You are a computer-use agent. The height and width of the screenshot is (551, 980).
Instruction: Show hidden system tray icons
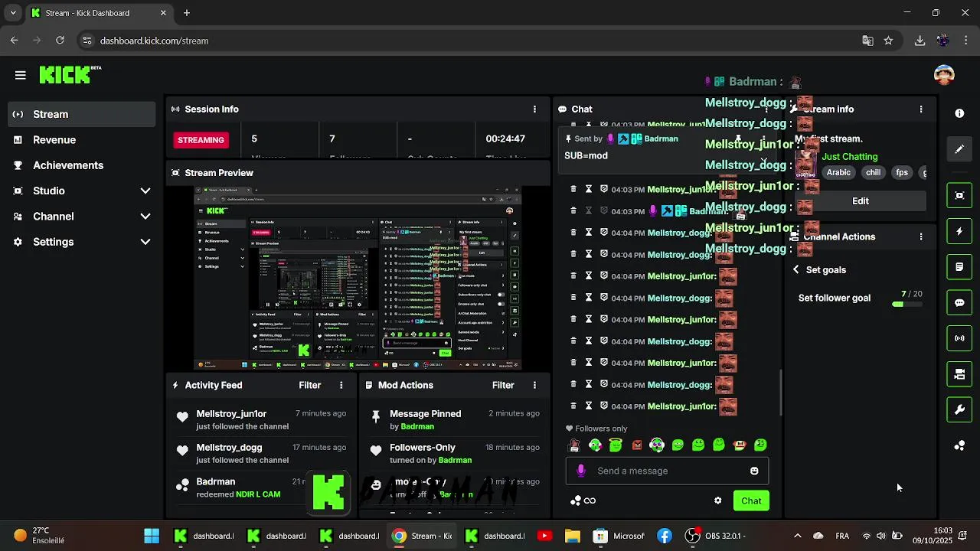[797, 536]
